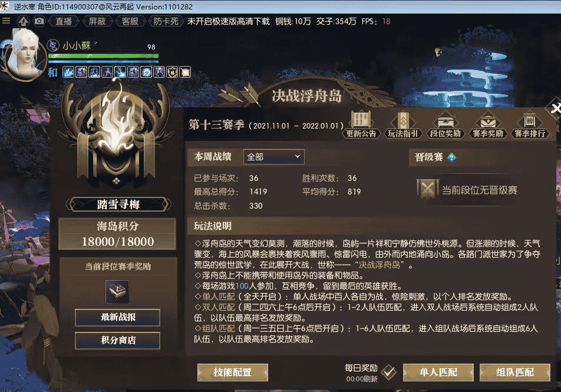
Task: Click the home icon in top bar
Action: (24, 21)
